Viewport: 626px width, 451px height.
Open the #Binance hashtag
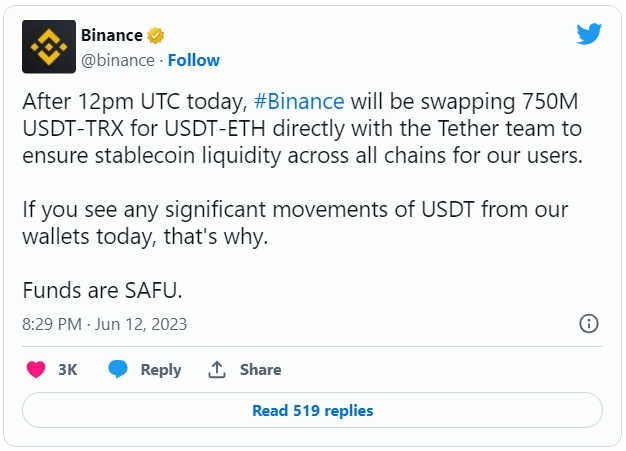299,101
